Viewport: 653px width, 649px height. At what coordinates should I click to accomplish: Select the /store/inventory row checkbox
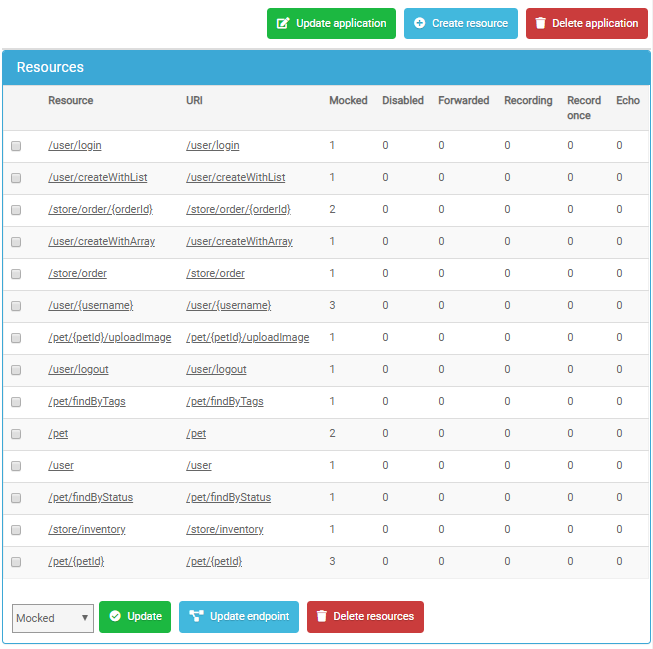tap(16, 530)
